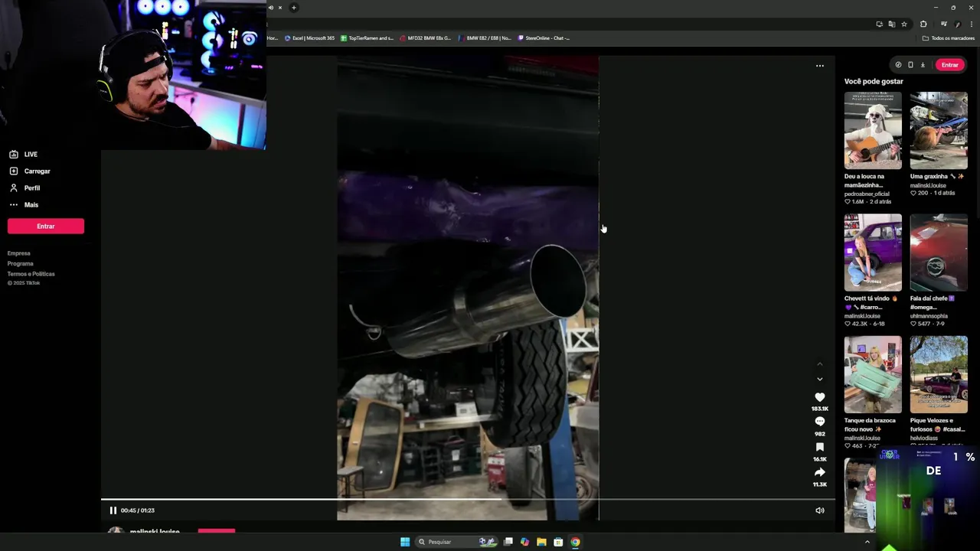Viewport: 980px width, 551px height.
Task: Open the Excel | Microsoft 365 bookmark
Action: 309,38
